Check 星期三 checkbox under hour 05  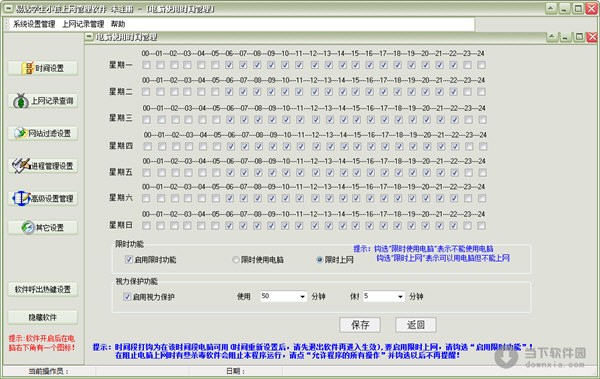pyautogui.click(x=216, y=120)
